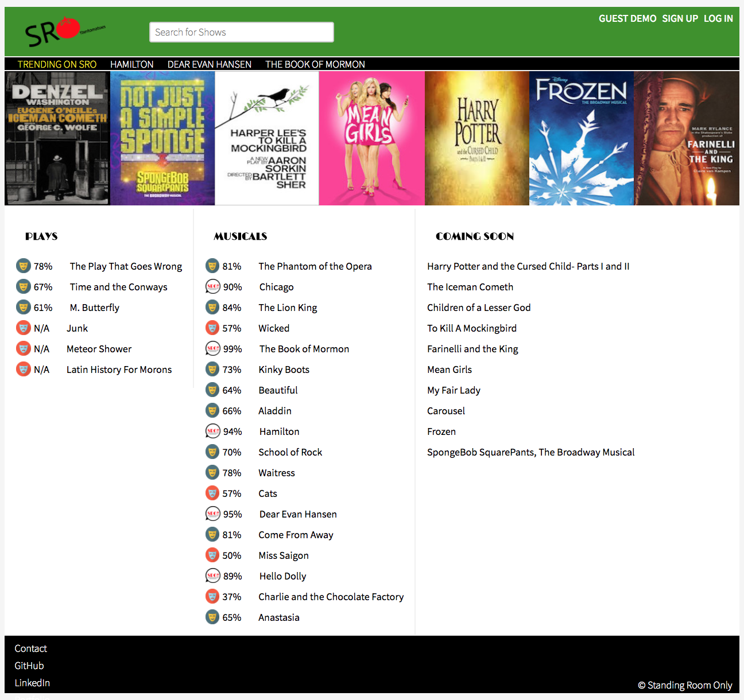Select Hamilton in the trending bar
Image resolution: width=744 pixels, height=700 pixels.
132,64
